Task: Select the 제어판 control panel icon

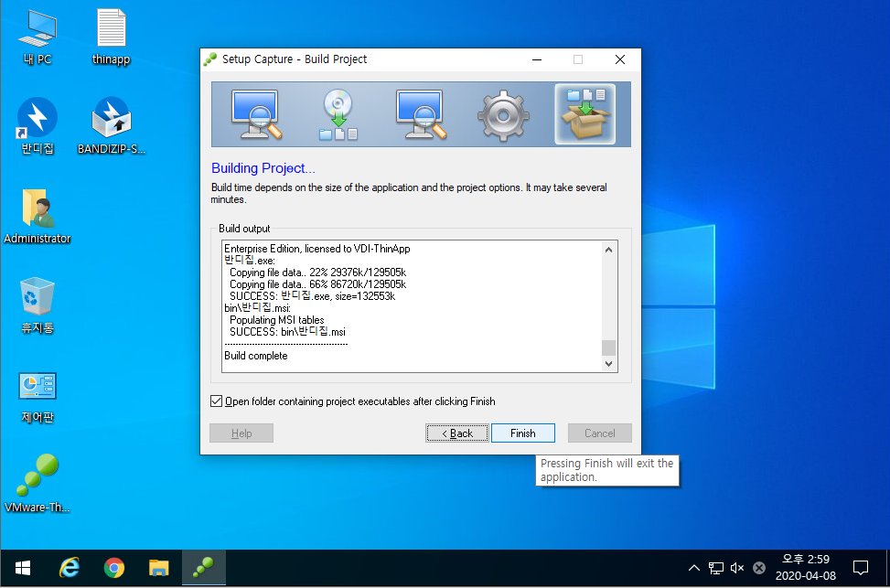Action: pyautogui.click(x=38, y=397)
